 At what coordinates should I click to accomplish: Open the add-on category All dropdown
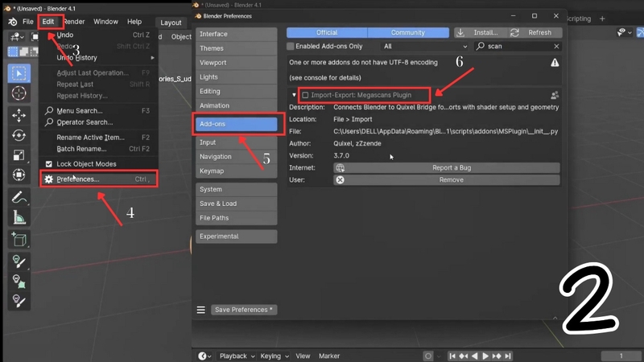425,47
